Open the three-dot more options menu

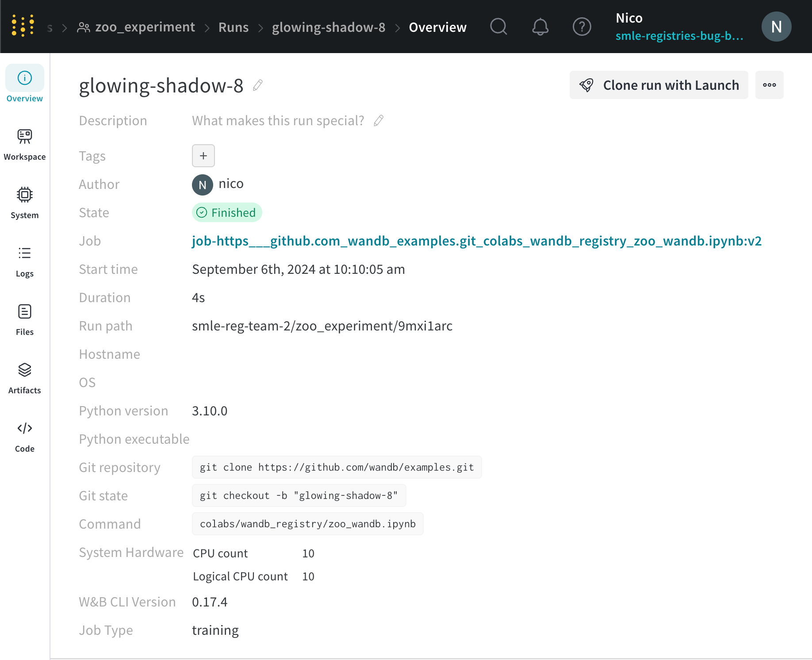(769, 85)
